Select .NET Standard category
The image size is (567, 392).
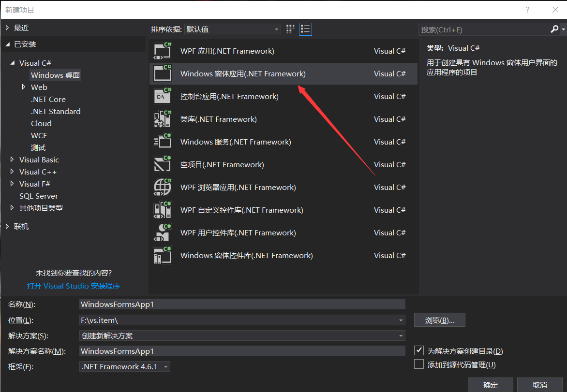coord(56,111)
